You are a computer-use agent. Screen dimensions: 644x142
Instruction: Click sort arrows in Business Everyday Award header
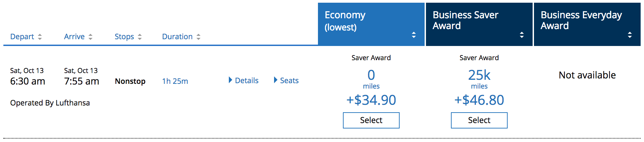[x=630, y=35]
